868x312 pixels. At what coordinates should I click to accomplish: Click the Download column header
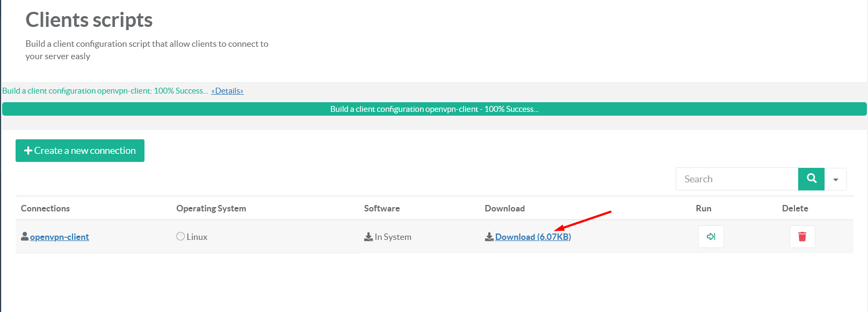tap(504, 208)
